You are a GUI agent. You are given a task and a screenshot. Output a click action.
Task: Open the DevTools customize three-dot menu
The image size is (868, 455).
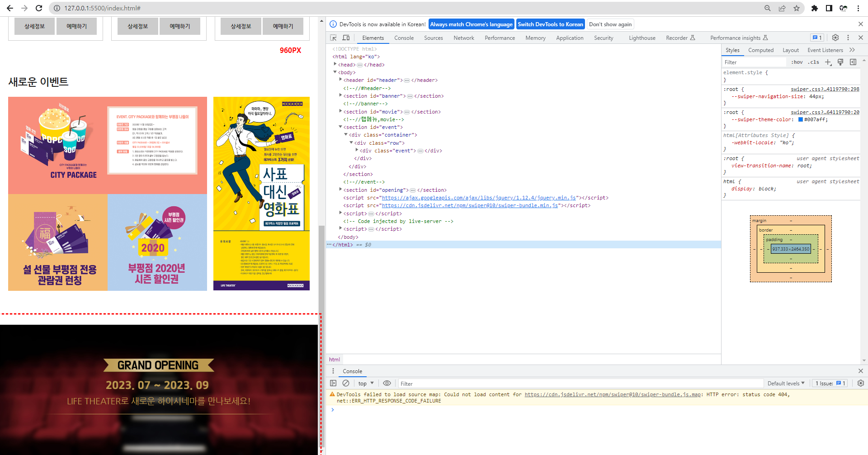848,38
